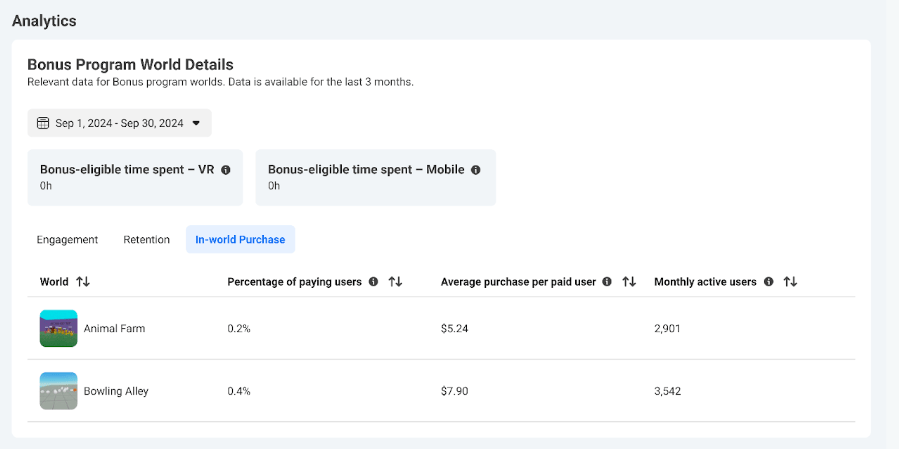Image resolution: width=899 pixels, height=449 pixels.
Task: Sort table by World column arrows
Action: point(83,282)
